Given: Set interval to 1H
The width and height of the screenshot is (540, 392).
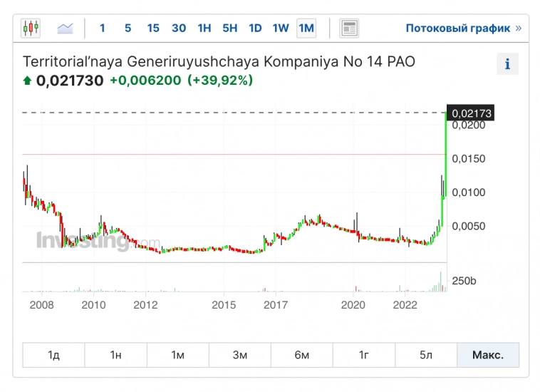Looking at the screenshot, I should tap(204, 29).
